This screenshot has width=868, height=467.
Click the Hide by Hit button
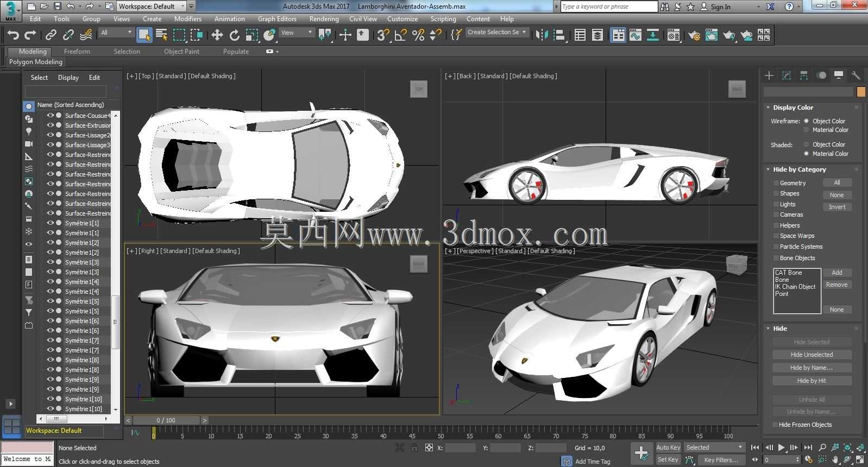tap(812, 381)
